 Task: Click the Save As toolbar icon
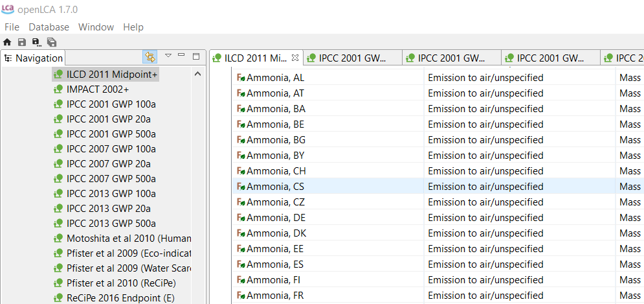click(36, 42)
